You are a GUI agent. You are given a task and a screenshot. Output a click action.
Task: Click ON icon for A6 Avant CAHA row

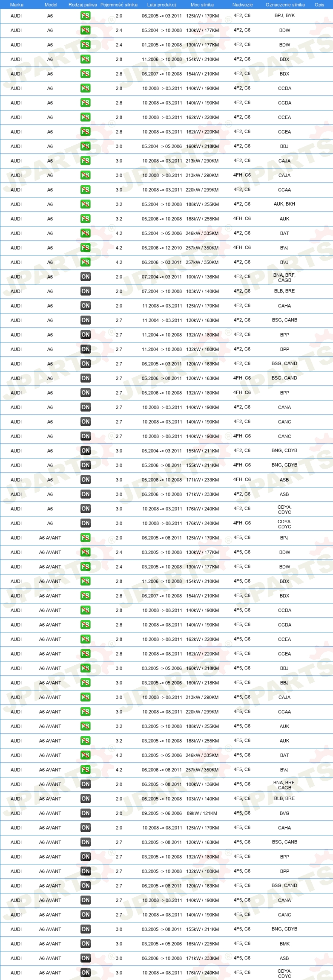85,828
